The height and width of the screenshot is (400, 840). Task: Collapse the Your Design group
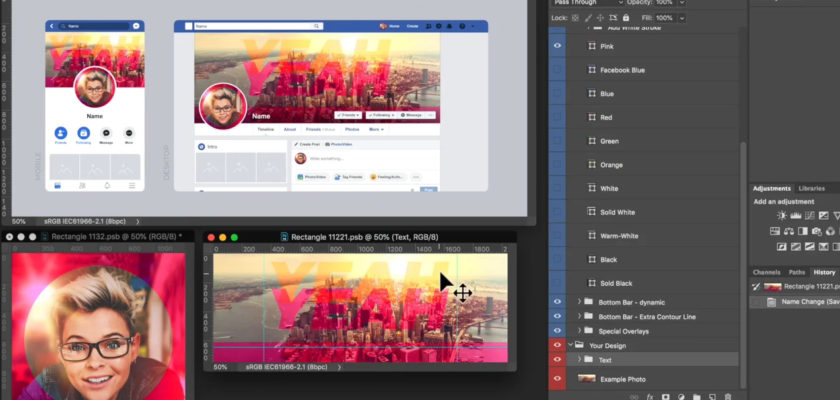(x=571, y=345)
